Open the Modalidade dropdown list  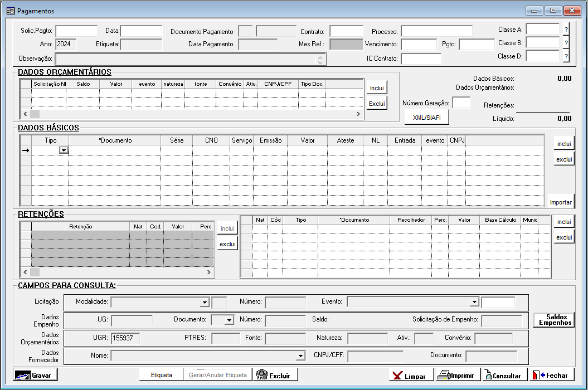(204, 303)
